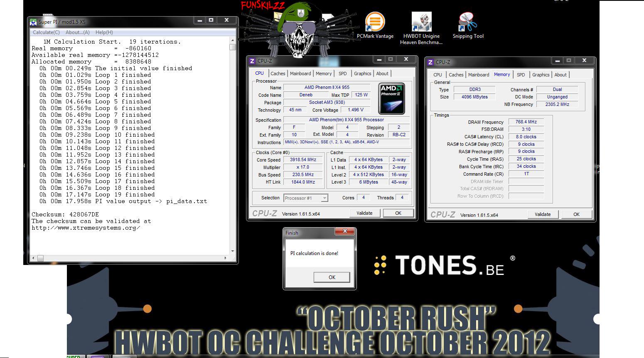Click the DRAM Frequency value '768.4 MHz'
Image resolution: width=644 pixels, height=358 pixels.
tap(526, 122)
